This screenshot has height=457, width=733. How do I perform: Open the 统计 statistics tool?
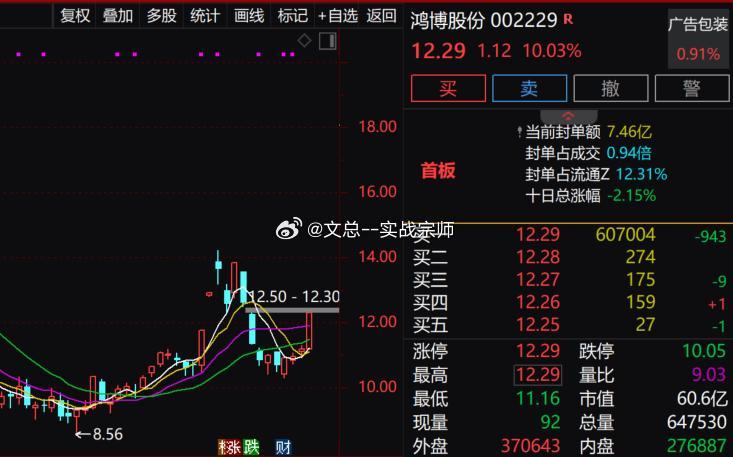pyautogui.click(x=205, y=16)
